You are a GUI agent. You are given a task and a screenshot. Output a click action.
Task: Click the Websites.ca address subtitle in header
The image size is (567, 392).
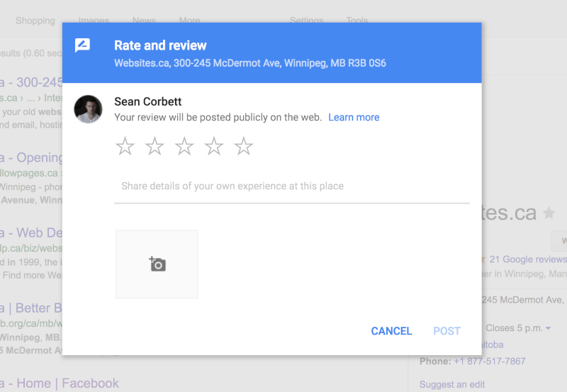click(x=250, y=63)
